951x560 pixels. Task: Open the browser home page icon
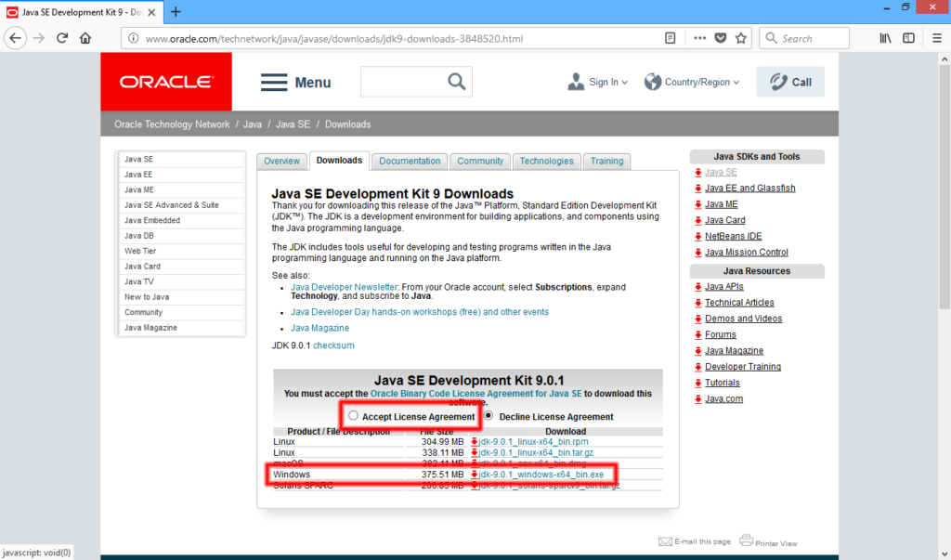85,38
